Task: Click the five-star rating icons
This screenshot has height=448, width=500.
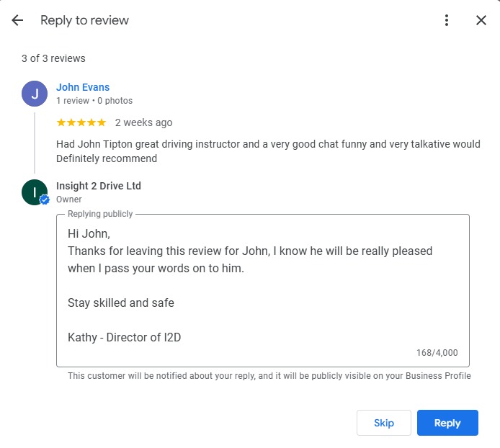Action: 81,122
